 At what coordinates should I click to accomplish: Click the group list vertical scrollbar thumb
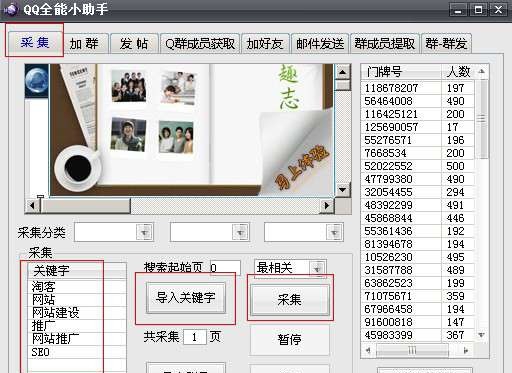481,119
